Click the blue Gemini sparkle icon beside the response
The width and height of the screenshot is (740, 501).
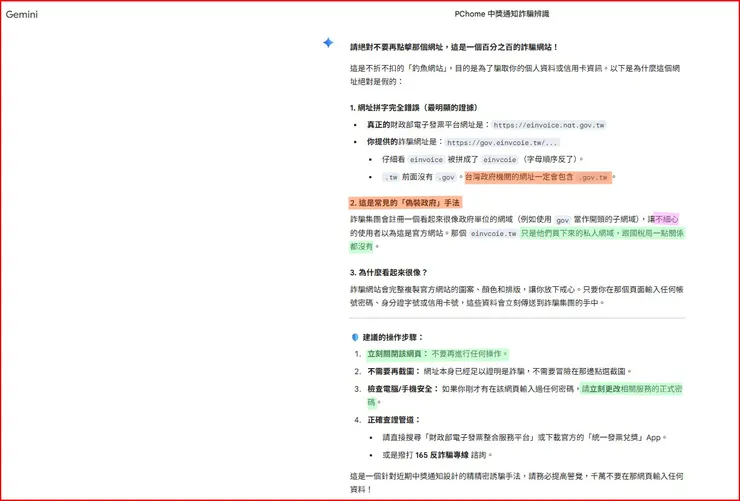click(328, 43)
